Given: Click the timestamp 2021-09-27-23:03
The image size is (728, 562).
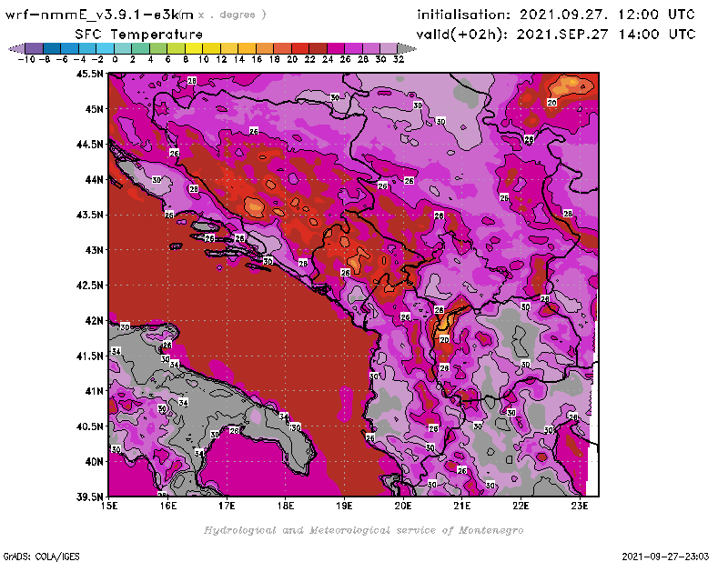Looking at the screenshot, I should click(665, 557).
